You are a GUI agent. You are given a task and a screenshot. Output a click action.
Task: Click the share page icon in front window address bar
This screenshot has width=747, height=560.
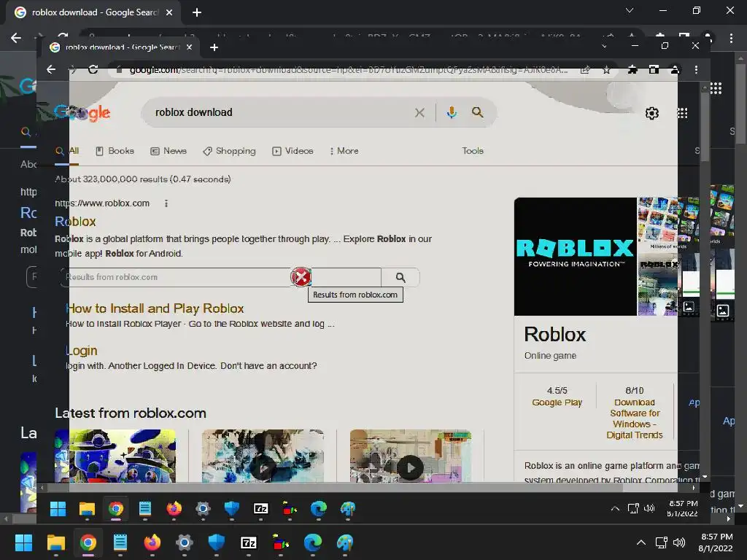[585, 70]
